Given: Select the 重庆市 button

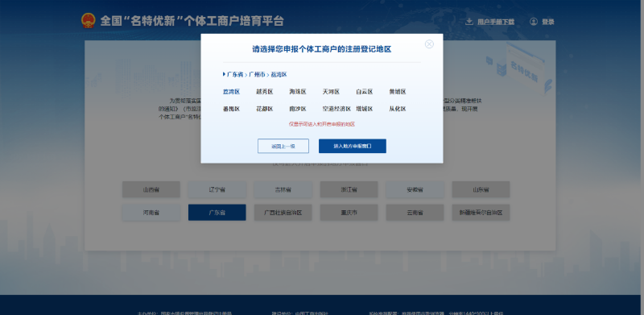Looking at the screenshot, I should coord(349,213).
